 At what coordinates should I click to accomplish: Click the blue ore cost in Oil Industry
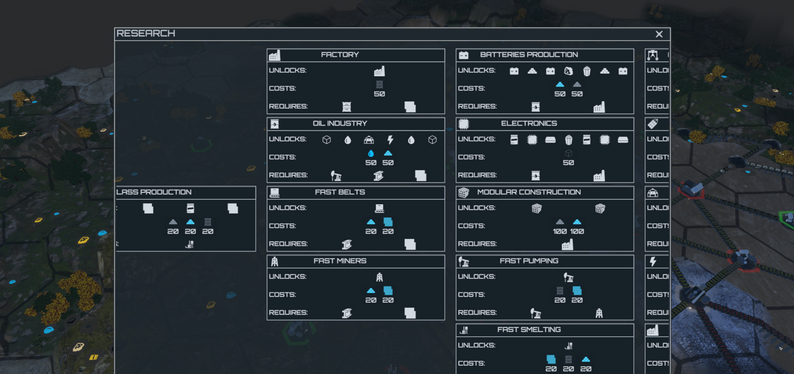388,153
